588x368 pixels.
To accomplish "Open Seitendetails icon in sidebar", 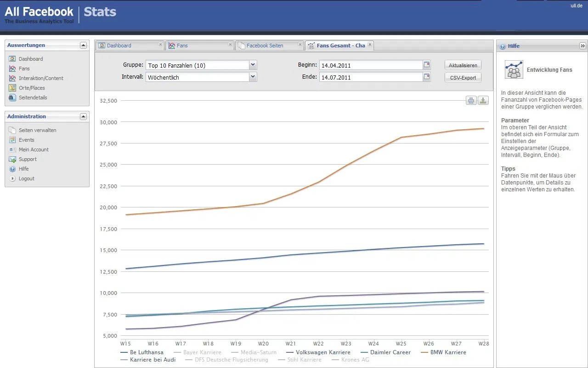I will [12, 98].
